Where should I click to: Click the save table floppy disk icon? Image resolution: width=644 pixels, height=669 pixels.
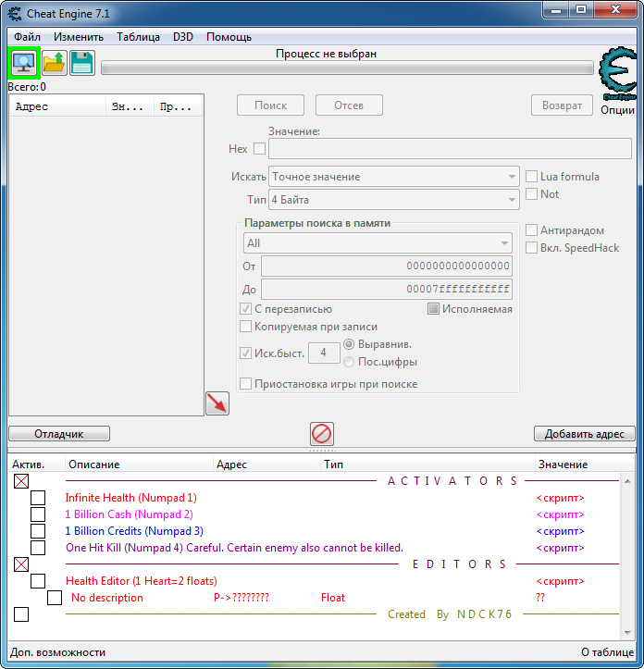click(x=82, y=63)
